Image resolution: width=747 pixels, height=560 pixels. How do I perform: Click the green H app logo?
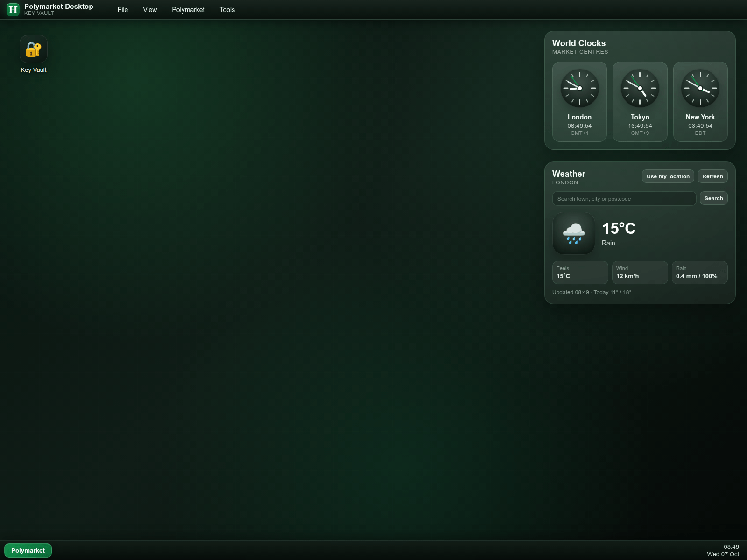(x=13, y=9)
